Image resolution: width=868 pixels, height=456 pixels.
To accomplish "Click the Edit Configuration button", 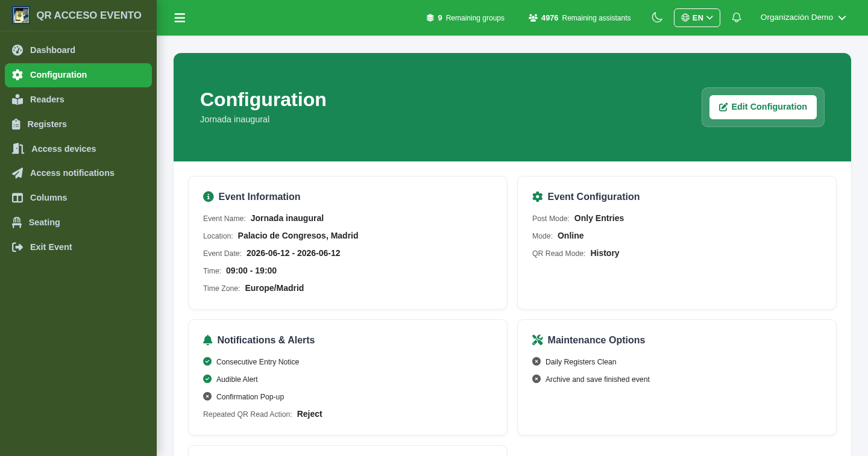I will (763, 107).
